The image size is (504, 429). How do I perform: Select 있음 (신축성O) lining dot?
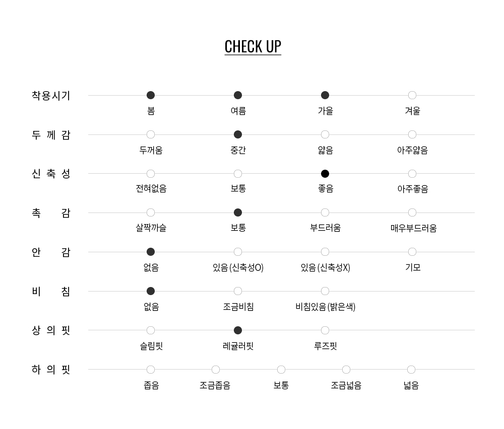(x=238, y=252)
